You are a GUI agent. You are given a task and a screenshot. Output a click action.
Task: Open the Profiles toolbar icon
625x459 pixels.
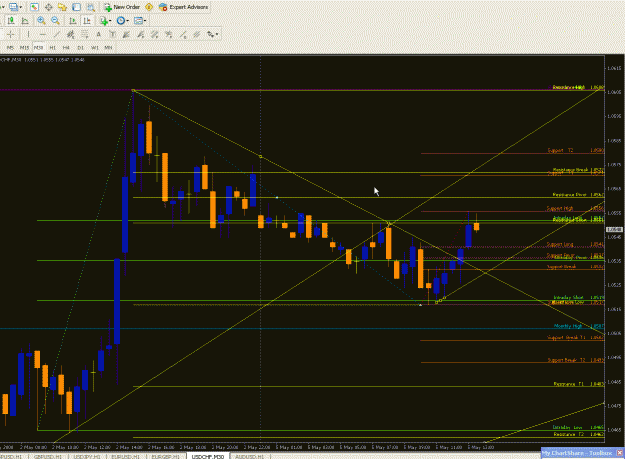(14, 7)
